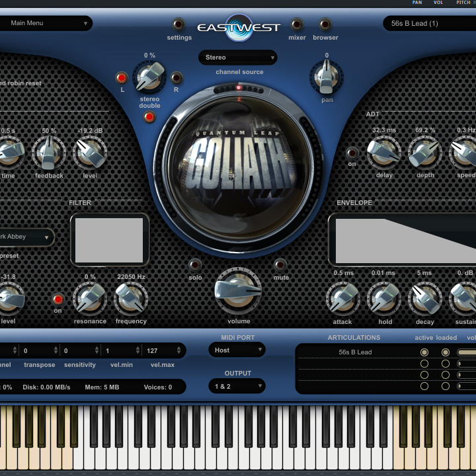Select 56s B Lead articulation row
The image size is (476, 476).
(x=355, y=352)
